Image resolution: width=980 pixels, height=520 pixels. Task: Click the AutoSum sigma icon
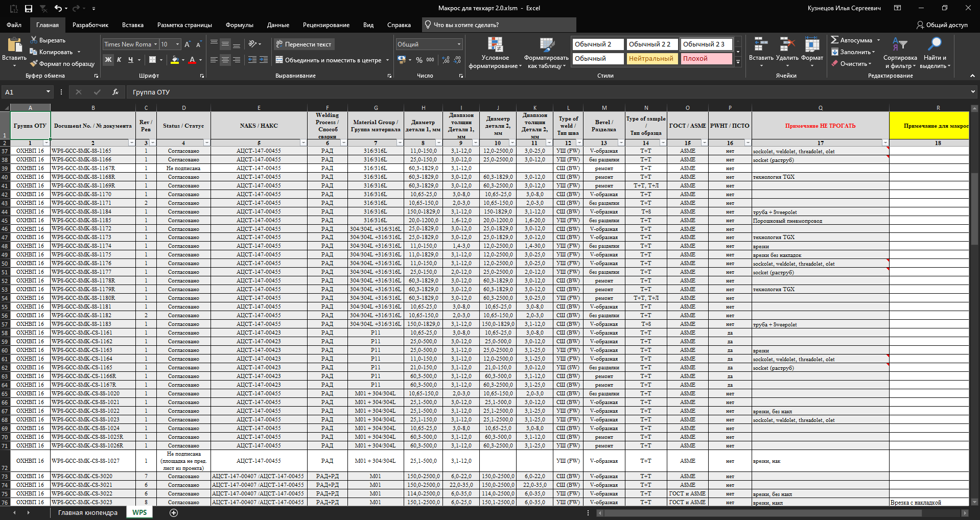coord(835,40)
